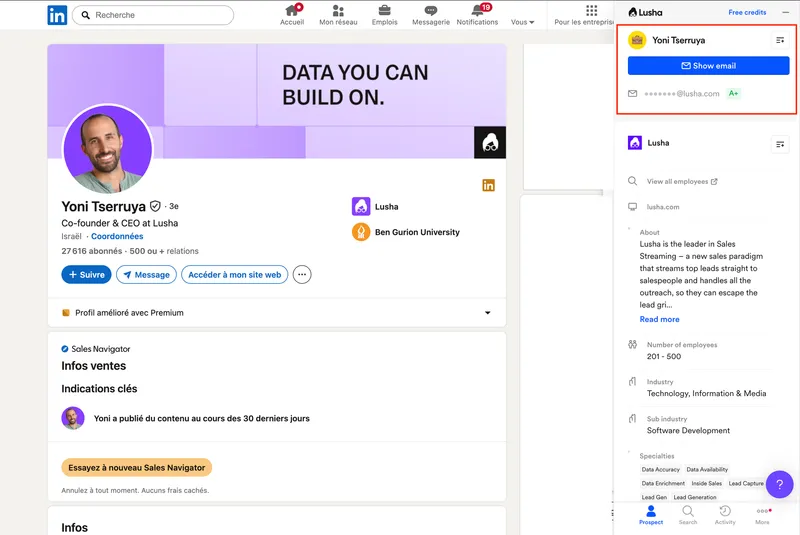Open Mon réseau people icon
The height and width of the screenshot is (535, 800).
[340, 12]
